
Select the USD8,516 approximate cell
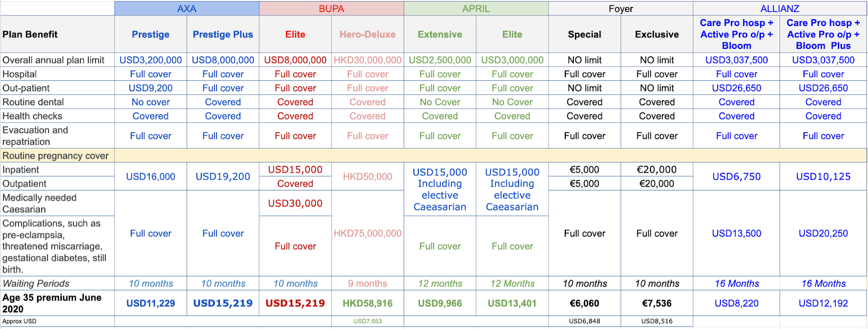coord(657,321)
